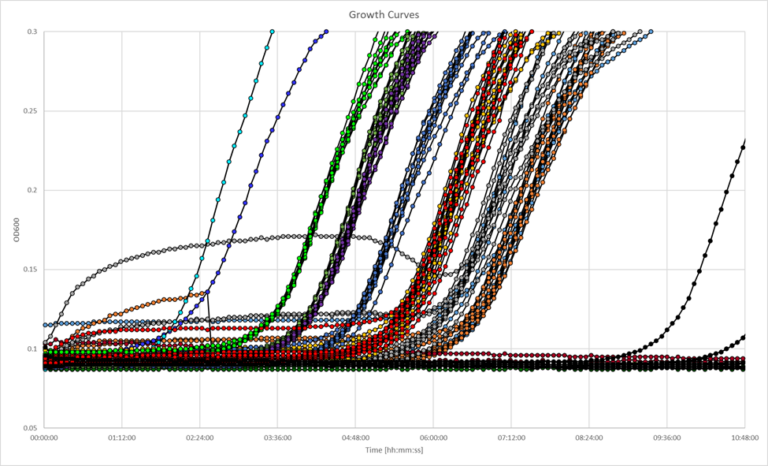Click the 'Time [hh:mm:ss]' axis title
This screenshot has height=466, width=768.
(394, 450)
